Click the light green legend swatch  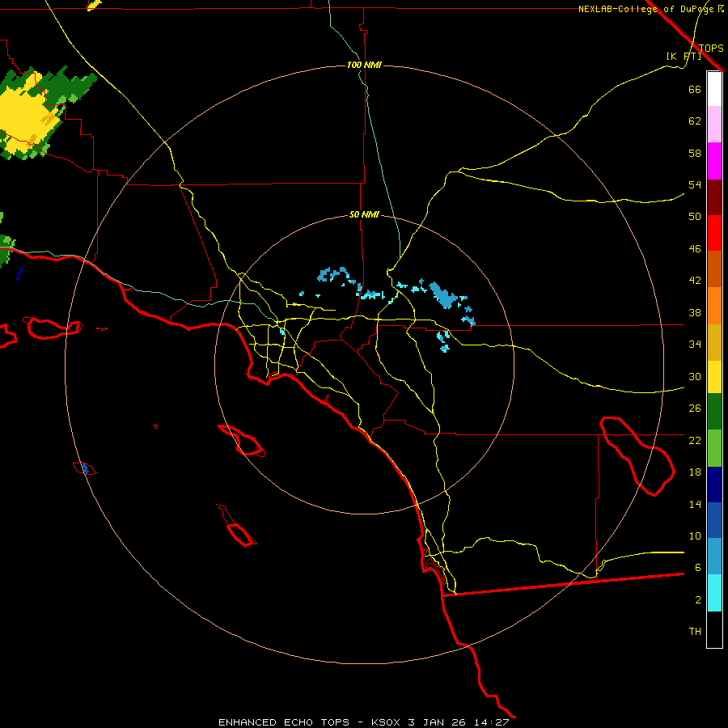pyautogui.click(x=714, y=448)
